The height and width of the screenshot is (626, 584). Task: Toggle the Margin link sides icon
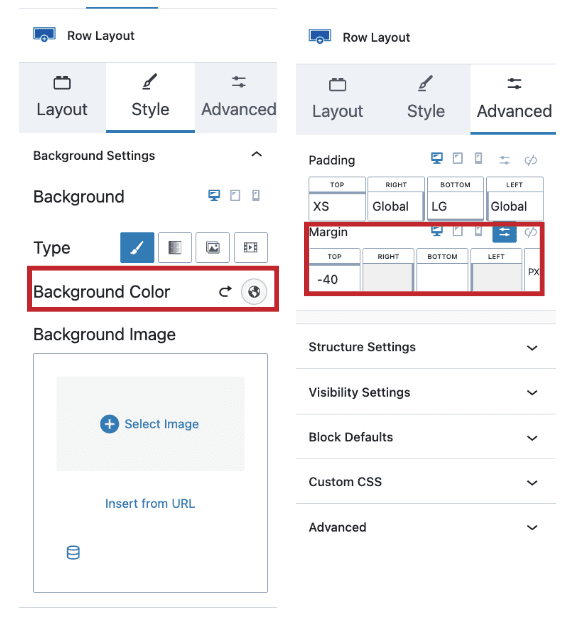click(x=531, y=232)
